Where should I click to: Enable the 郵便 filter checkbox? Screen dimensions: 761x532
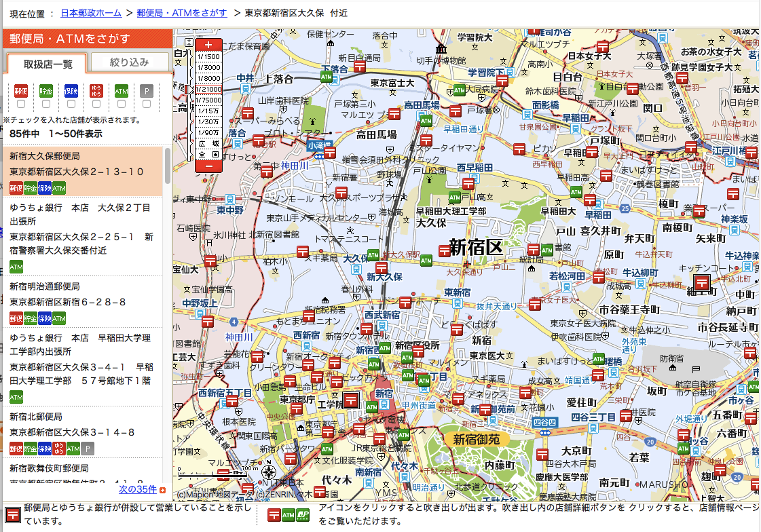(21, 104)
